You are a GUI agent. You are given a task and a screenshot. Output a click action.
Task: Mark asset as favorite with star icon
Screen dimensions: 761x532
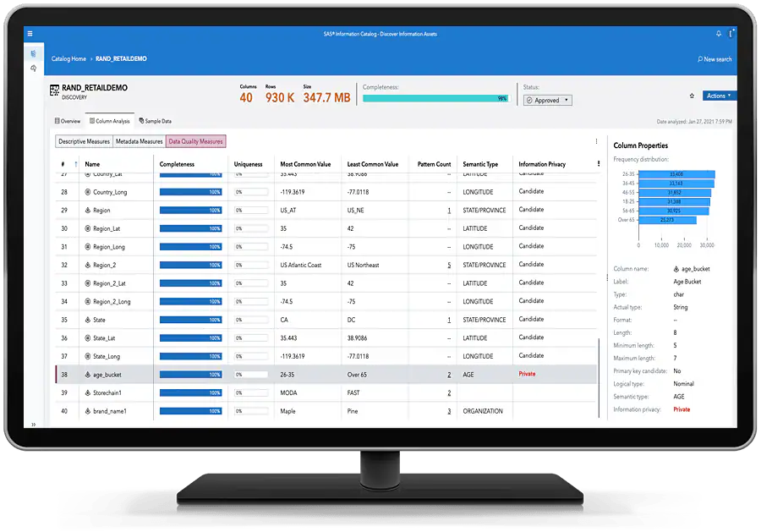[692, 96]
